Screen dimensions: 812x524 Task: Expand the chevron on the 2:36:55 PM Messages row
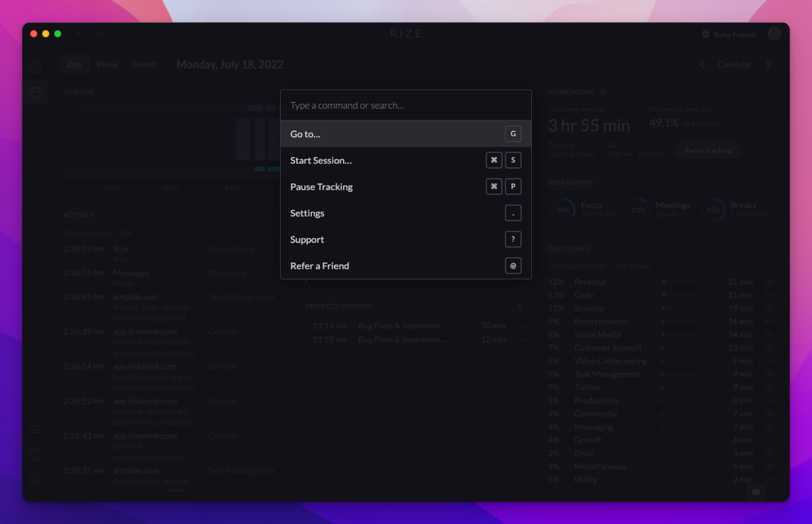(202, 273)
